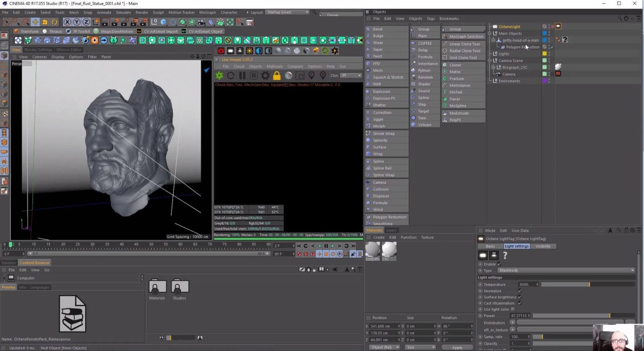Pause rendering in the Live Viewer
Image resolution: width=644 pixels, height=351 pixels.
[242, 76]
